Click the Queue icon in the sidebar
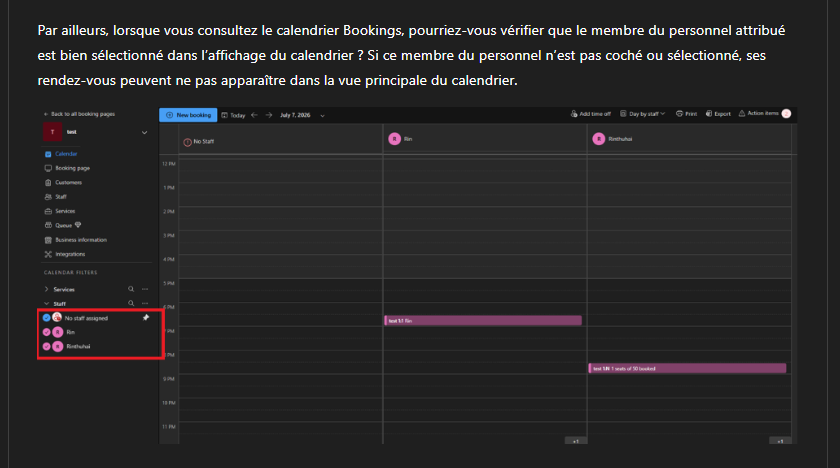The height and width of the screenshot is (468, 840). [48, 225]
